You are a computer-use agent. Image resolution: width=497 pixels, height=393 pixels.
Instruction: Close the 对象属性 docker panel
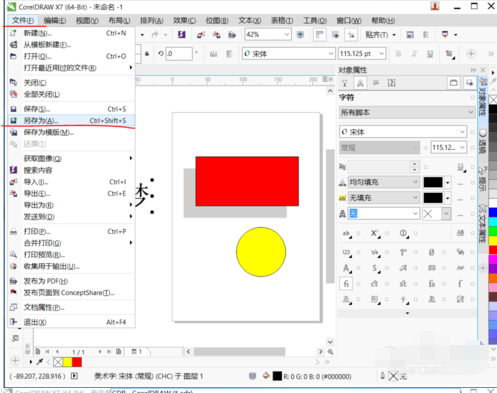tap(483, 70)
